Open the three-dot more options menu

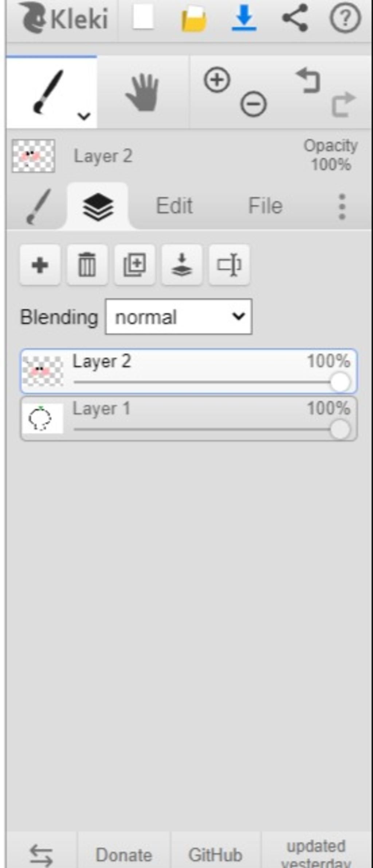coord(342,207)
